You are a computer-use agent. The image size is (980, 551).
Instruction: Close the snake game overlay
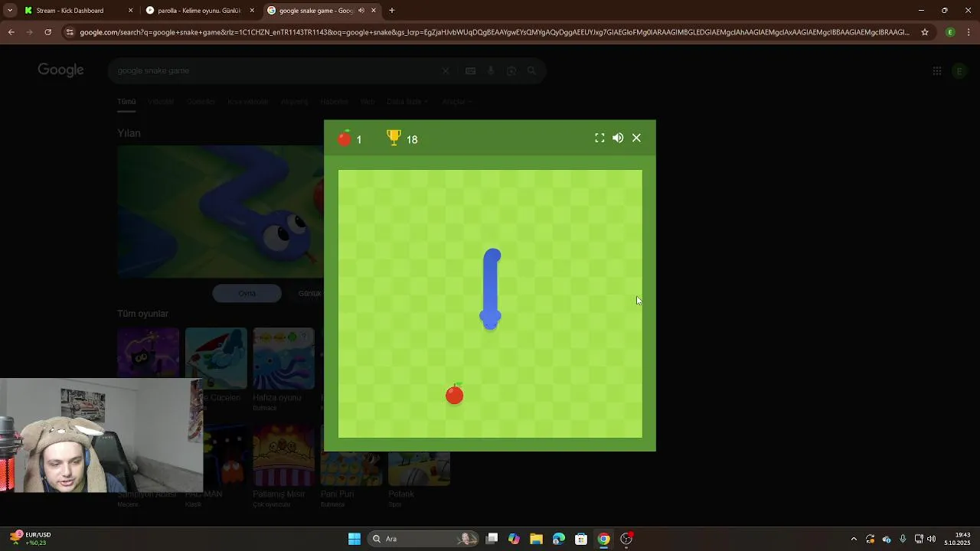(636, 138)
